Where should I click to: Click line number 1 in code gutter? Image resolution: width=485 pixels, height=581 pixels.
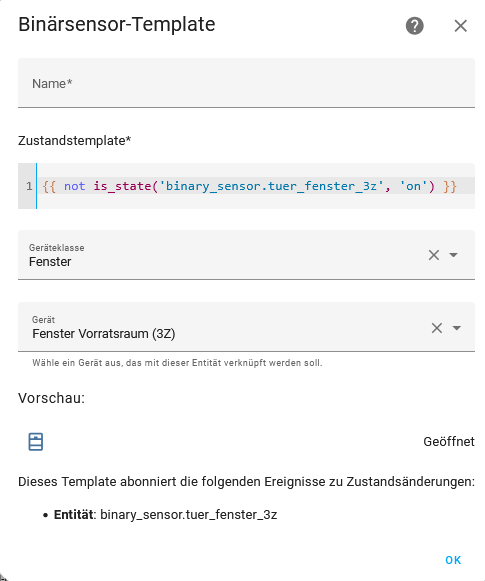29,186
